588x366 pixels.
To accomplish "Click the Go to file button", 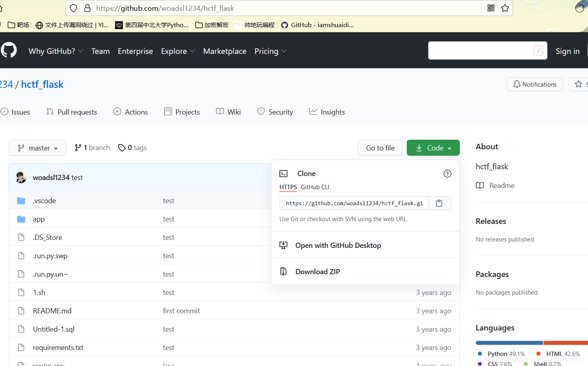I will coord(380,148).
